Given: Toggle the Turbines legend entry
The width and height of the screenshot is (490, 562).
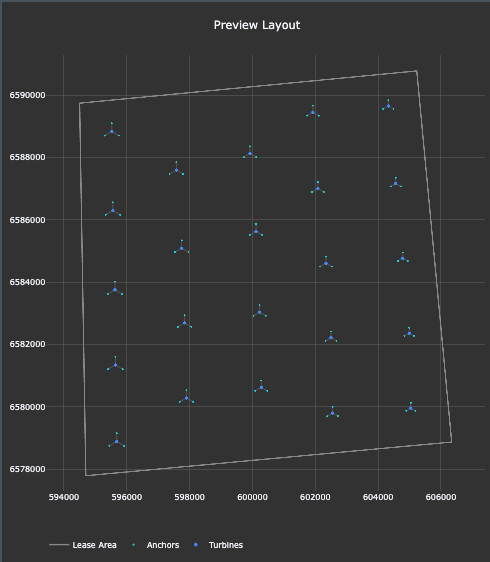Looking at the screenshot, I should pyautogui.click(x=219, y=545).
